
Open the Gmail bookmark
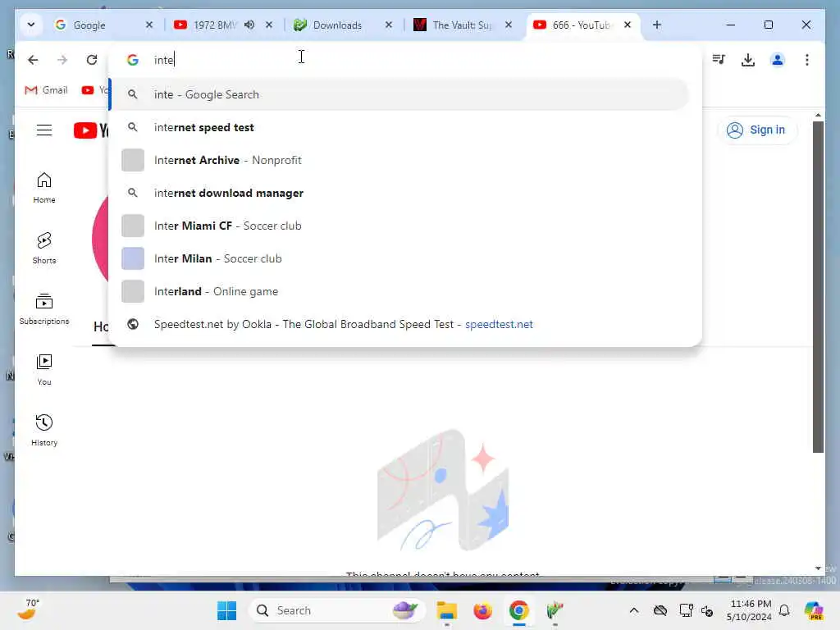tap(46, 90)
